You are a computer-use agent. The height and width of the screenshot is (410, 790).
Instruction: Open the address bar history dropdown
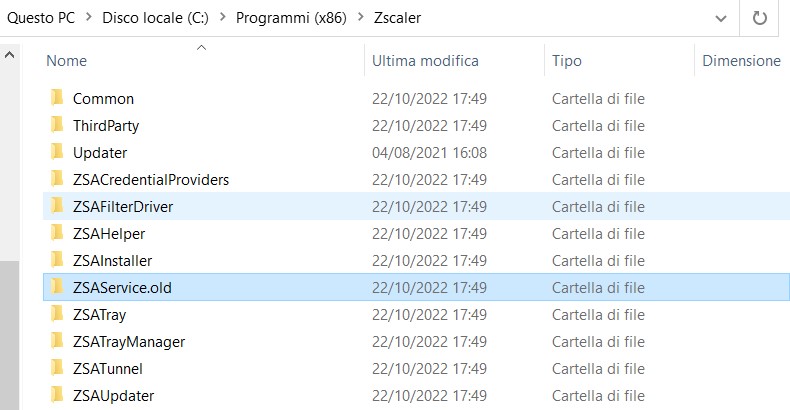[721, 19]
